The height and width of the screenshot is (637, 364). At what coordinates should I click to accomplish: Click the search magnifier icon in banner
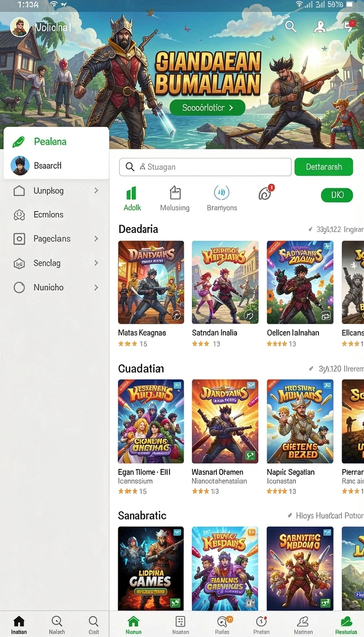coord(291,27)
